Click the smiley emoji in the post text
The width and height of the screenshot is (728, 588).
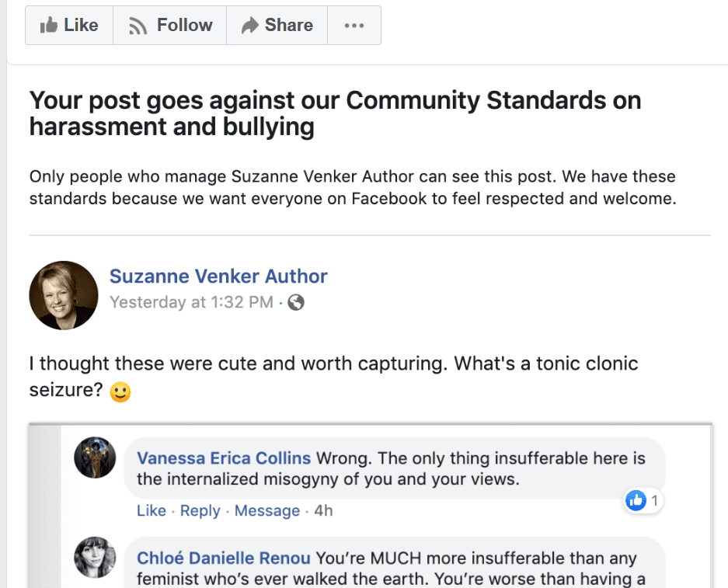pyautogui.click(x=120, y=391)
